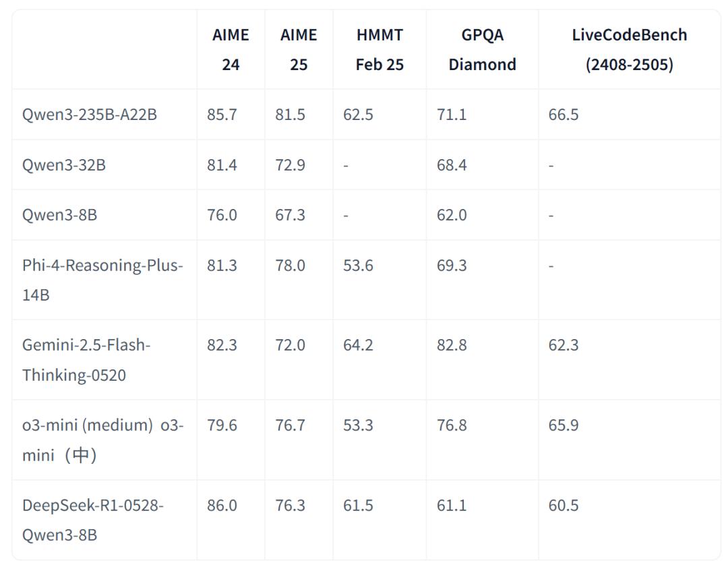Click the DeepSeek-R1-0528-Qwen3-8B row label
Image resolution: width=728 pixels, height=569 pixels.
point(93,520)
